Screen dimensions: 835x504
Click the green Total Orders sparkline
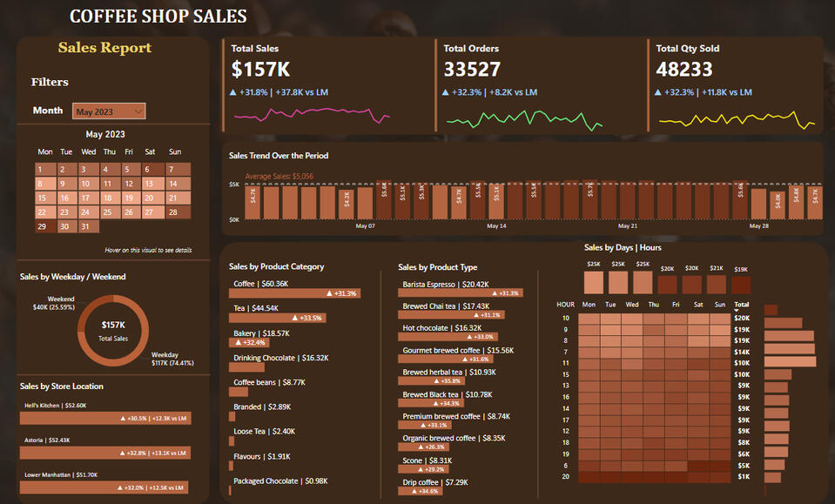click(x=523, y=119)
